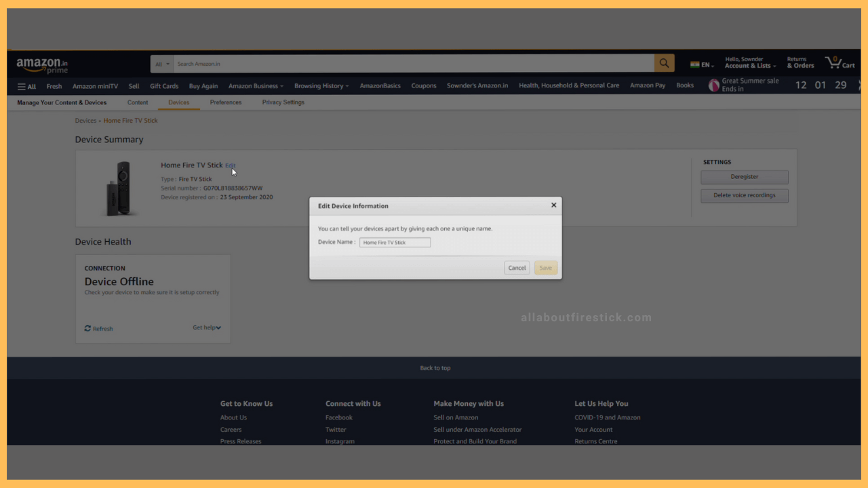The width and height of the screenshot is (868, 488).
Task: Click the search magnifier icon
Action: pos(664,64)
